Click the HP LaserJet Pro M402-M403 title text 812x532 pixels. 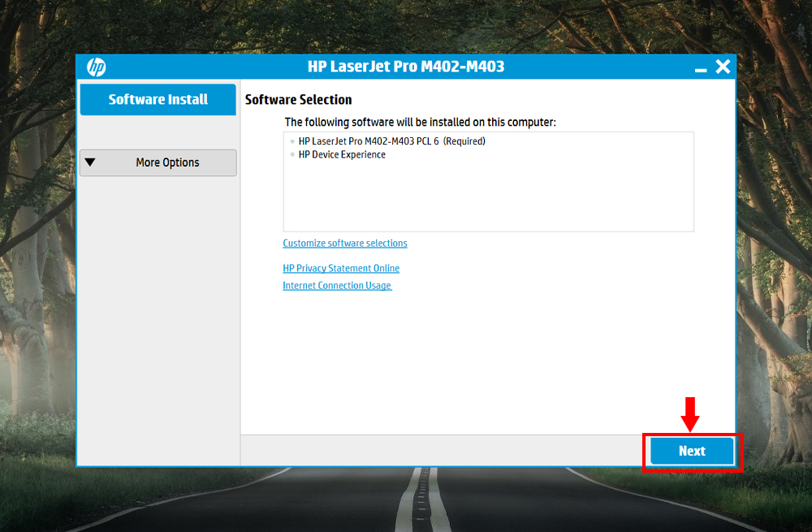pyautogui.click(x=406, y=67)
